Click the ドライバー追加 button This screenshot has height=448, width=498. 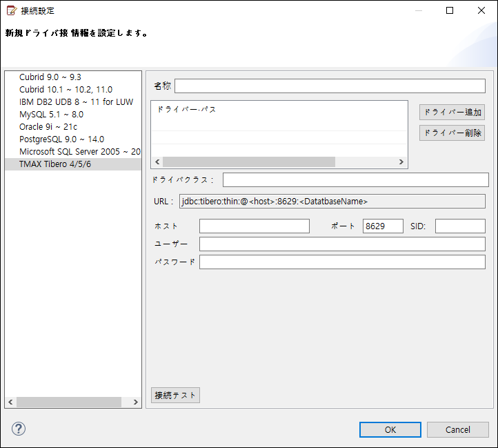pyautogui.click(x=452, y=112)
